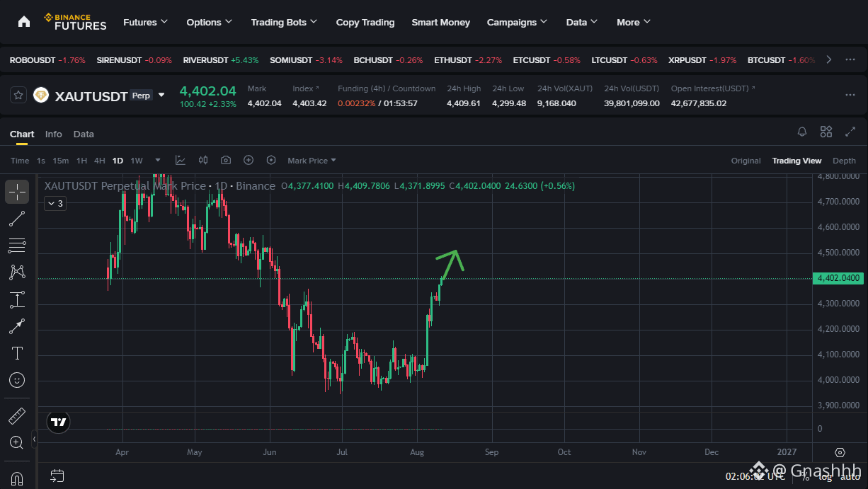Select the Text tool
Image resolution: width=868 pixels, height=489 pixels.
17,353
